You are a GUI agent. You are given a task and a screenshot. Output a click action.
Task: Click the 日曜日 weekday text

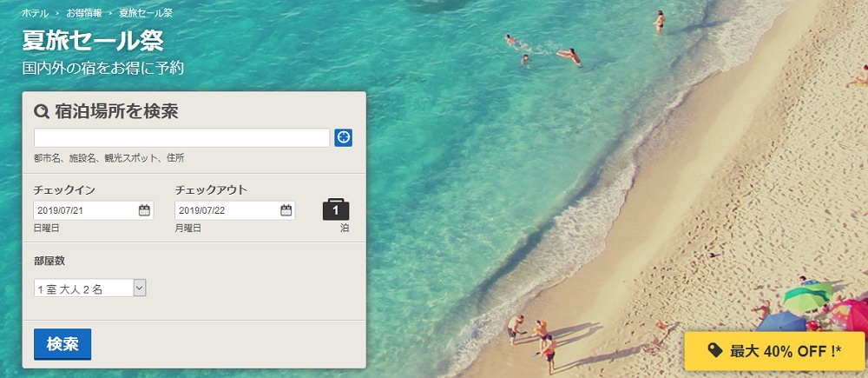coord(47,229)
